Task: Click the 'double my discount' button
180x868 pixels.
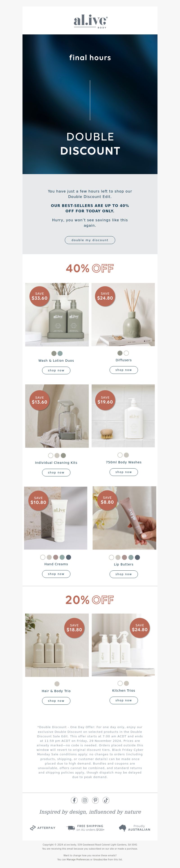Action: point(90,240)
